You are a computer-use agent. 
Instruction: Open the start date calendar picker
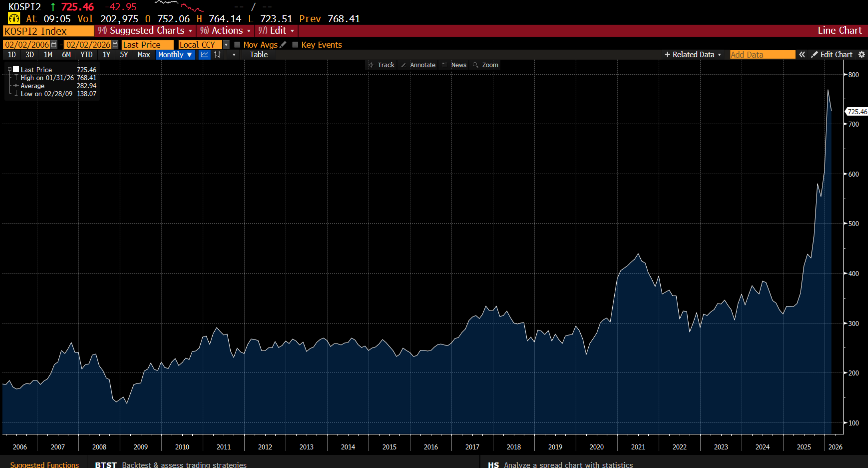pyautogui.click(x=54, y=45)
